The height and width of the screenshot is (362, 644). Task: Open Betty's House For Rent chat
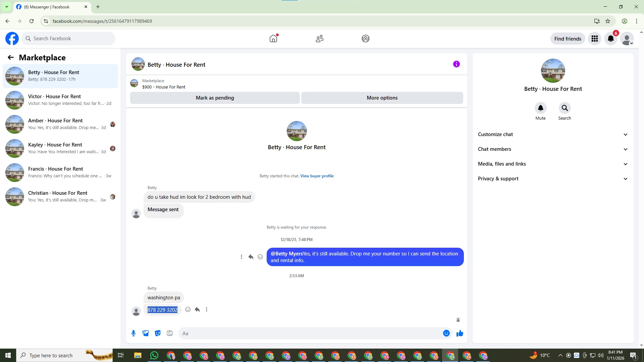point(60,76)
